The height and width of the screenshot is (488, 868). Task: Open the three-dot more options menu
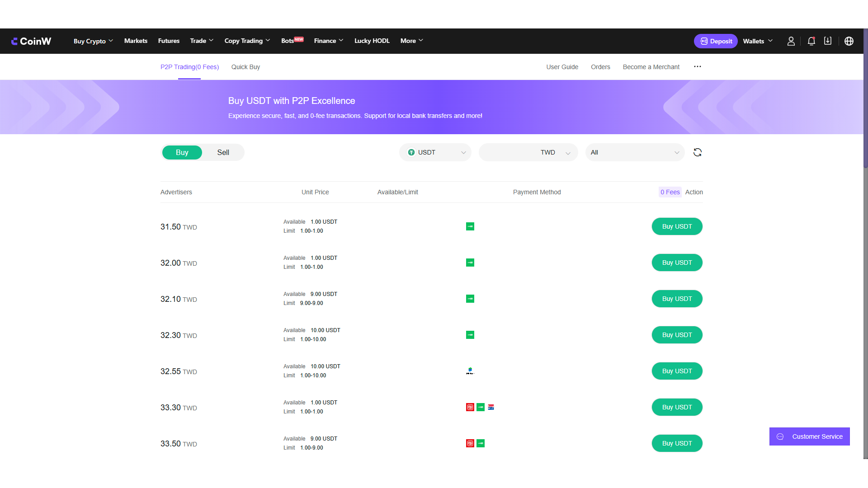click(698, 66)
